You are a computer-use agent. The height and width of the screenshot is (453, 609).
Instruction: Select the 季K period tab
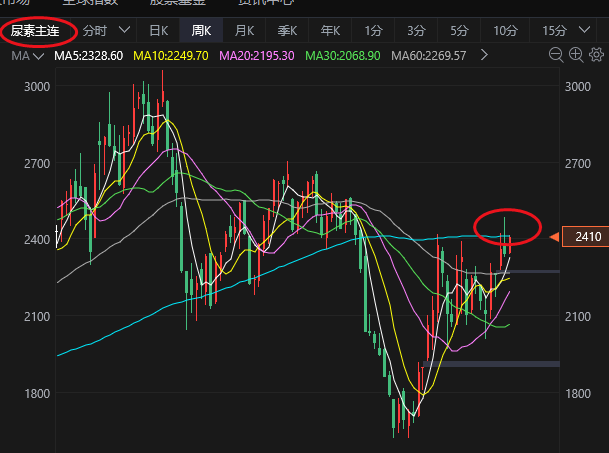[288, 31]
